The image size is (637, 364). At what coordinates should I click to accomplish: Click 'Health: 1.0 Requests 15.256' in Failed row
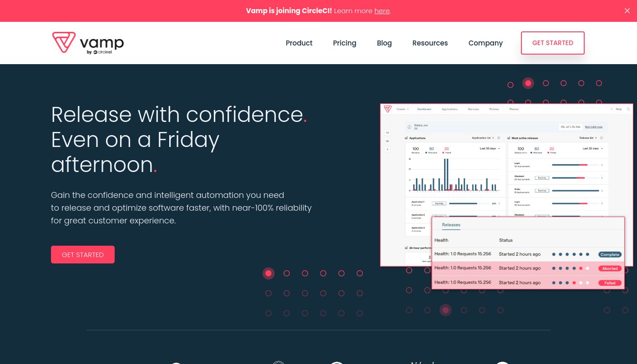463,282
